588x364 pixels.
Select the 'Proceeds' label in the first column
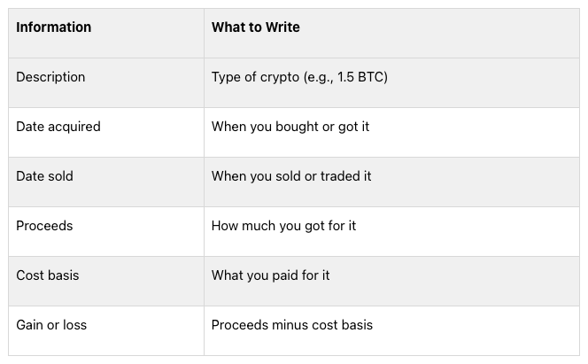click(44, 226)
